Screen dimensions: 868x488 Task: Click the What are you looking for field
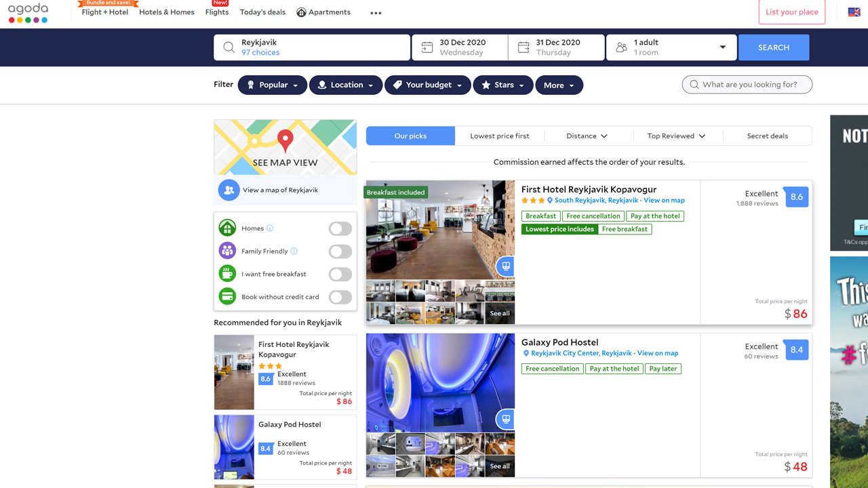click(747, 85)
